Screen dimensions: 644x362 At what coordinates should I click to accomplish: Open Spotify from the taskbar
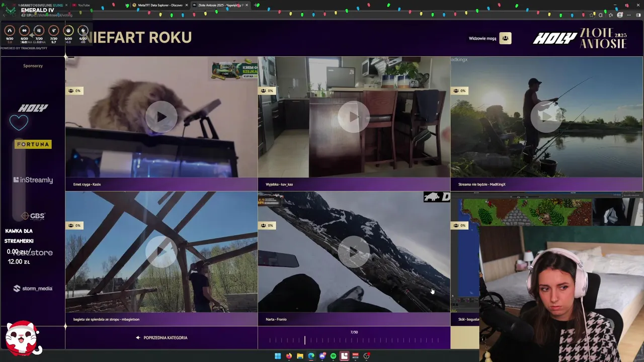[333, 356]
